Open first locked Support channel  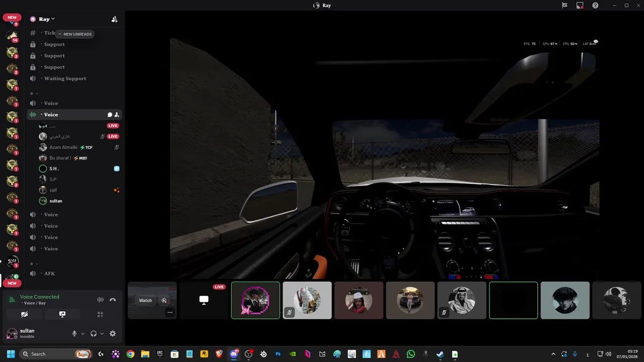coord(74,44)
